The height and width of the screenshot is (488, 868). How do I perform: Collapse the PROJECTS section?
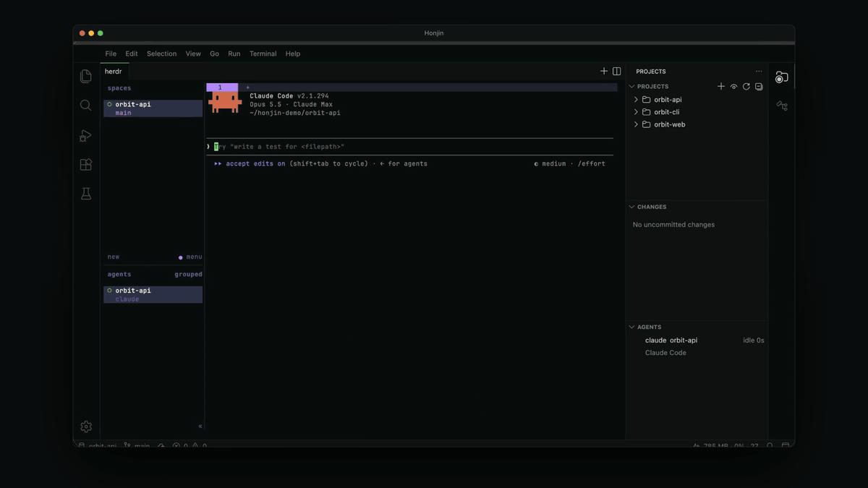632,87
